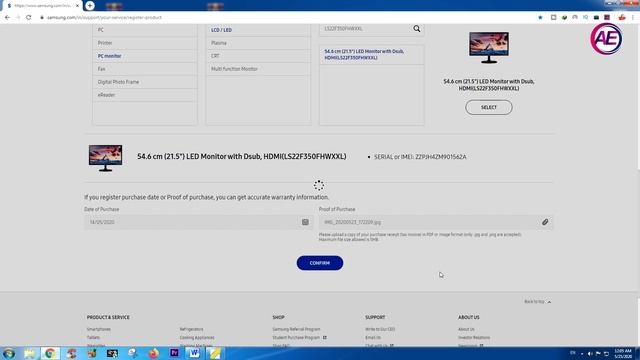The image size is (640, 360).
Task: Open Investor Relations footer link
Action: (x=474, y=338)
